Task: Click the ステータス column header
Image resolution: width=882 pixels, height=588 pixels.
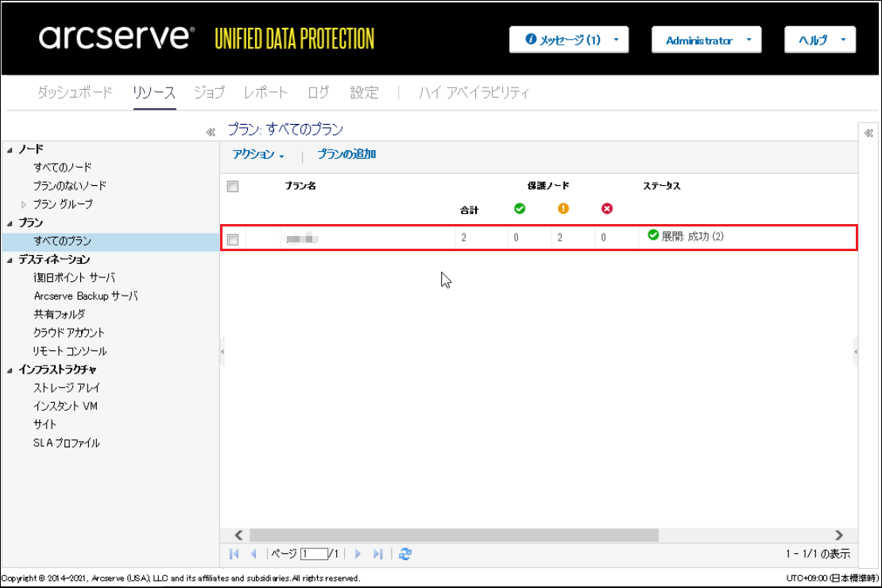Action: (x=662, y=186)
